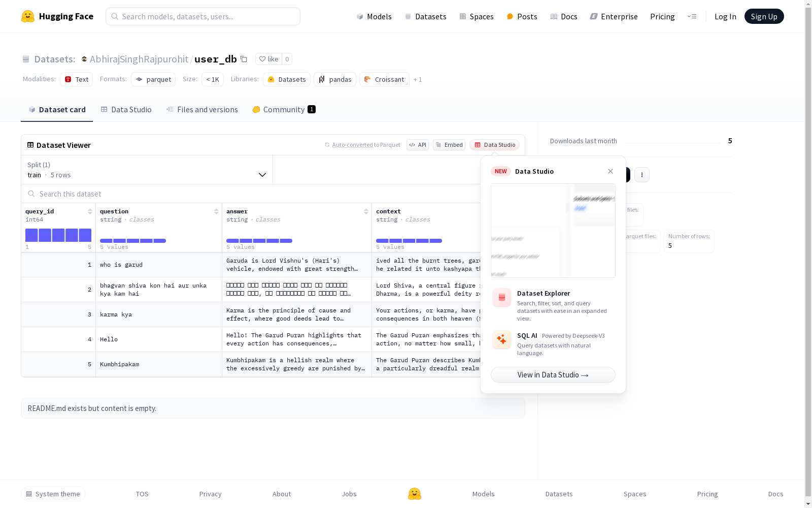
Task: Click the pandas library tag
Action: [335, 79]
